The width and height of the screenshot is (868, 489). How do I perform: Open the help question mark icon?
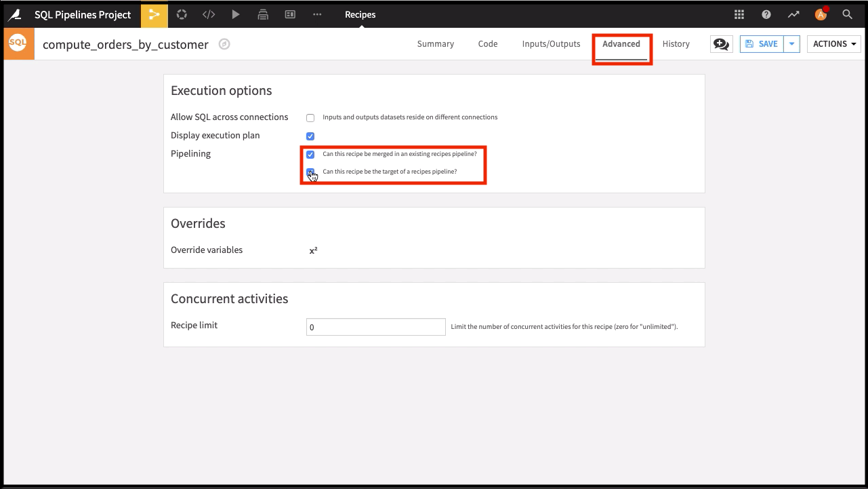pyautogui.click(x=766, y=15)
